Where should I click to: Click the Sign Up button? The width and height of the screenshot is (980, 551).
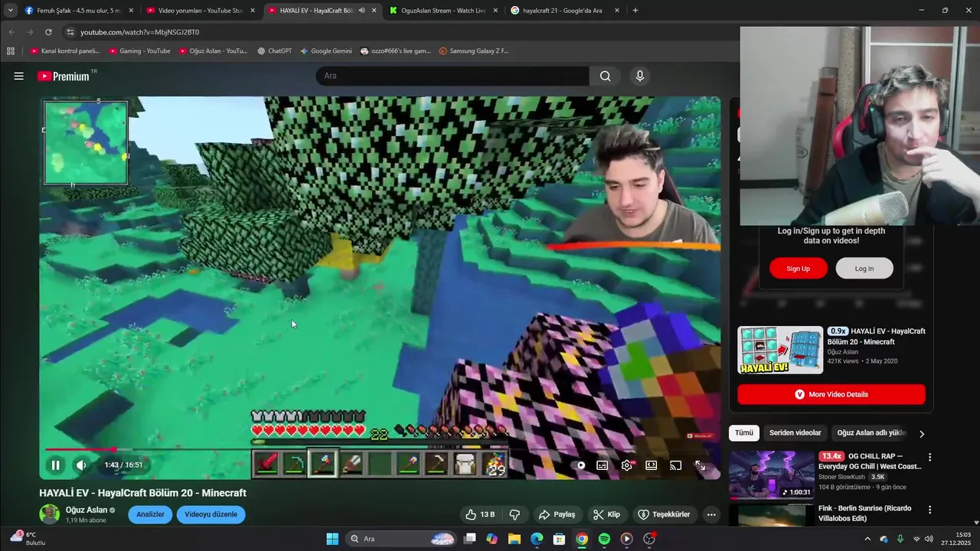click(x=799, y=269)
